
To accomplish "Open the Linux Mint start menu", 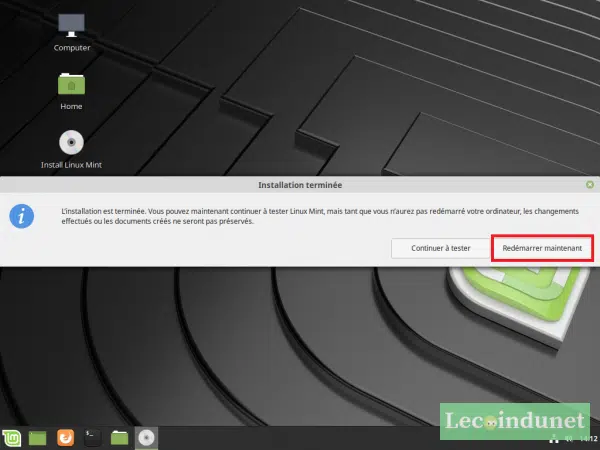I will (x=11, y=438).
